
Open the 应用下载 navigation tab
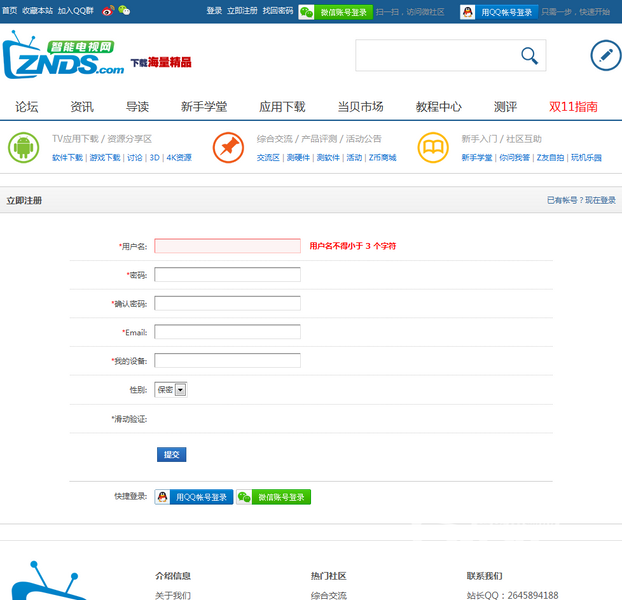coord(282,107)
